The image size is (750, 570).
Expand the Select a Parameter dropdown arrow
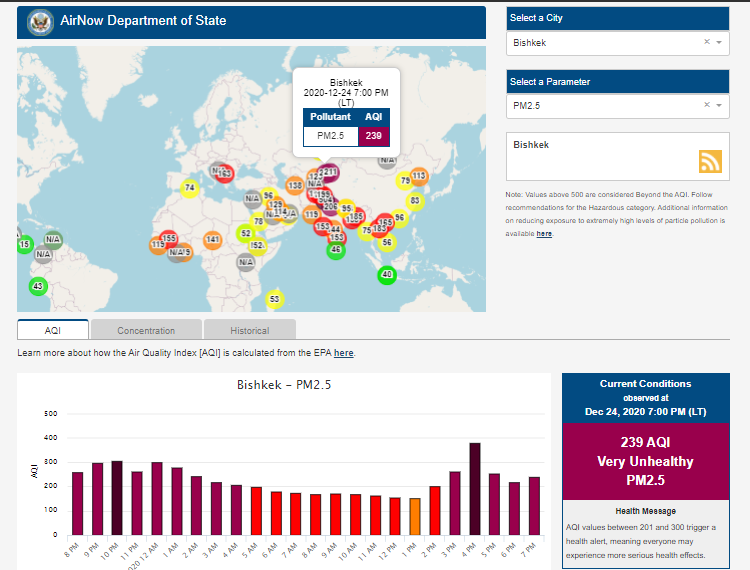pos(719,105)
